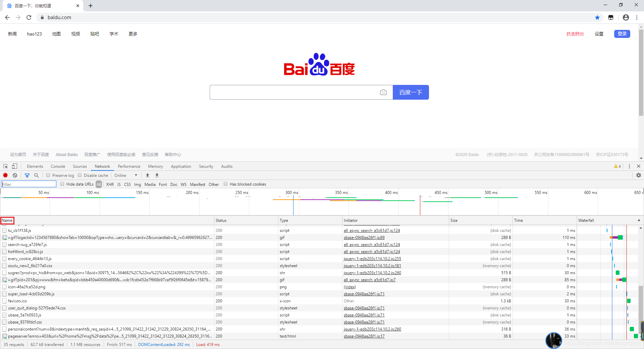This screenshot has height=349, width=644.
Task: Open the browser extension icon
Action: pos(611,17)
